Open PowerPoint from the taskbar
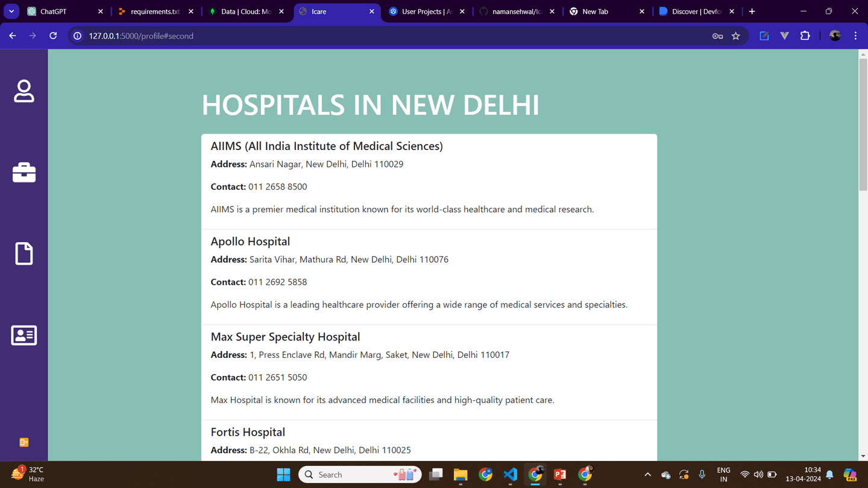868x488 pixels. coord(560,475)
